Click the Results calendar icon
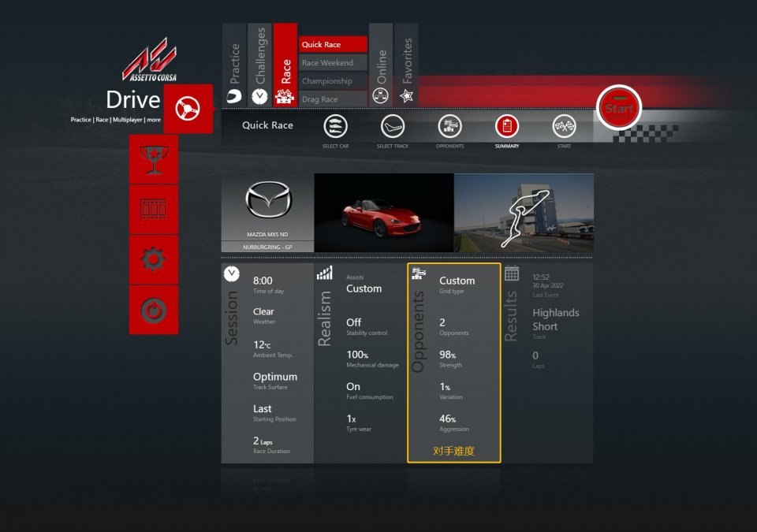Screen dimensions: 757x532 [x=512, y=273]
